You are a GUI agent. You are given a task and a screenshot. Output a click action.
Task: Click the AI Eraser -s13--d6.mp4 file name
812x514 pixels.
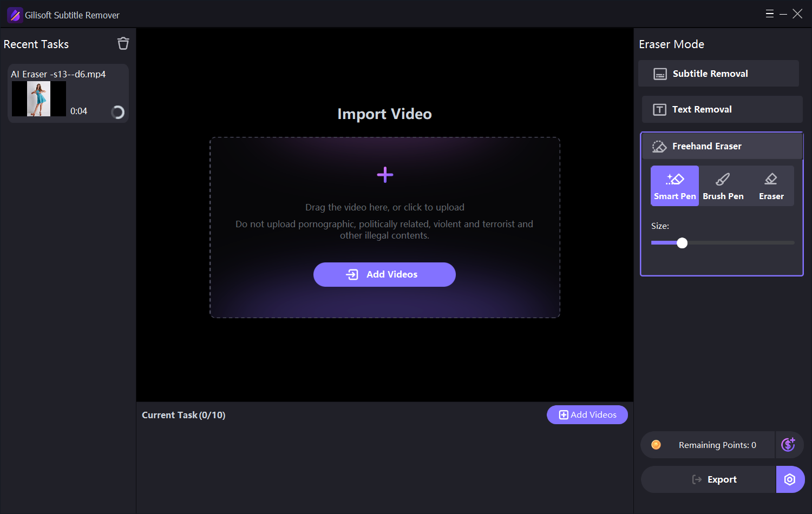click(x=58, y=74)
